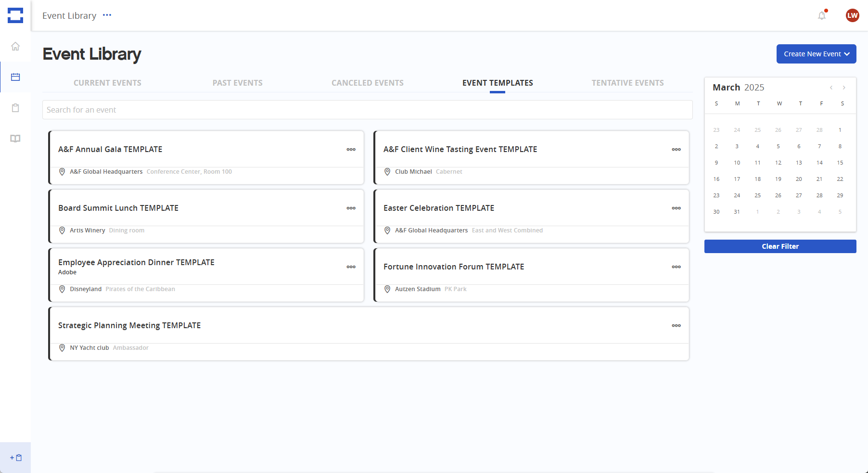The width and height of the screenshot is (868, 473).
Task: Switch to the Canceled Events tab
Action: 368,83
